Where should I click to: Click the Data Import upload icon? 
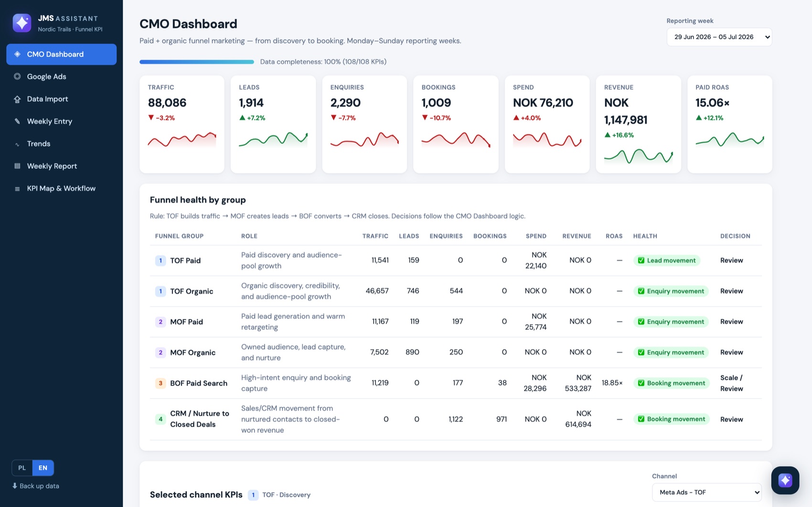[x=17, y=99]
